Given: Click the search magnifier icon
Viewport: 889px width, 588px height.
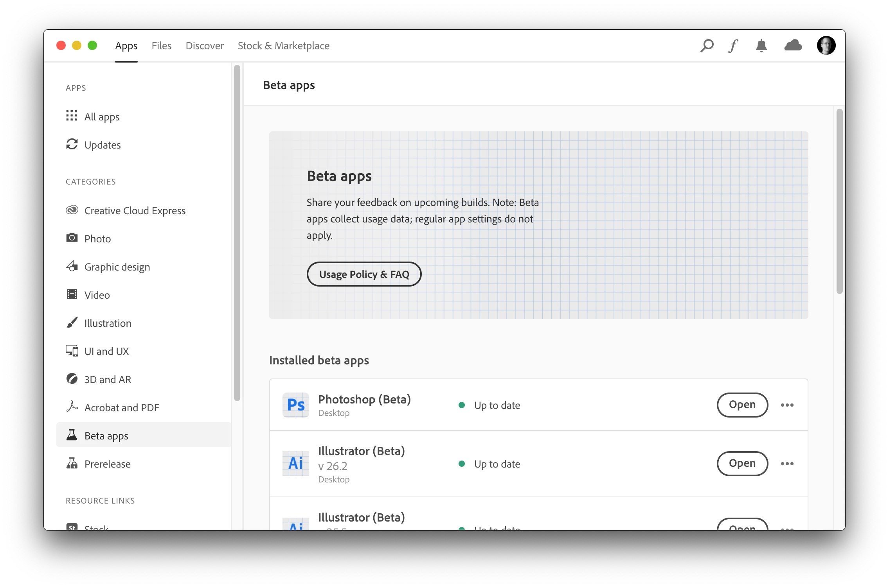Looking at the screenshot, I should pos(707,46).
